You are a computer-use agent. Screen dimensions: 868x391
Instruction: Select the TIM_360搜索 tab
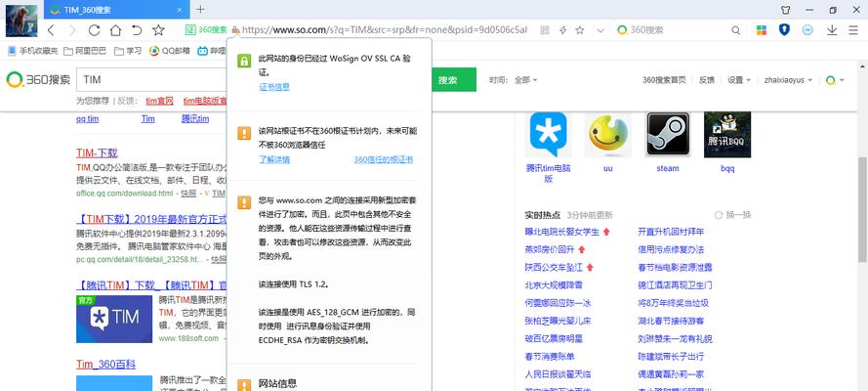click(115, 10)
